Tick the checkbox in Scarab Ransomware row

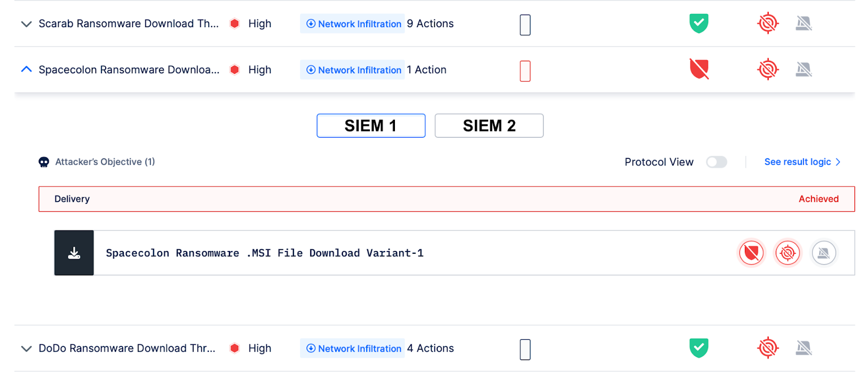[525, 24]
